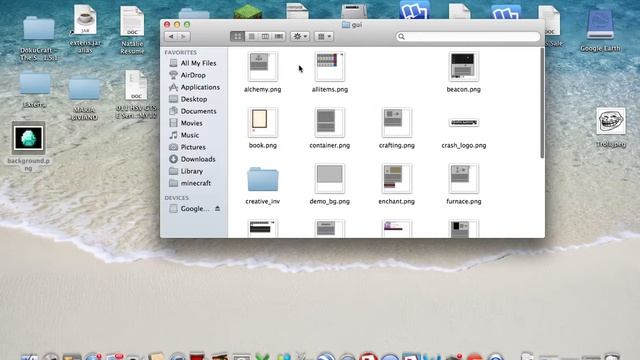Viewport: 640px width, 360px height.
Task: Open the Action gear dropdown
Action: [x=300, y=36]
